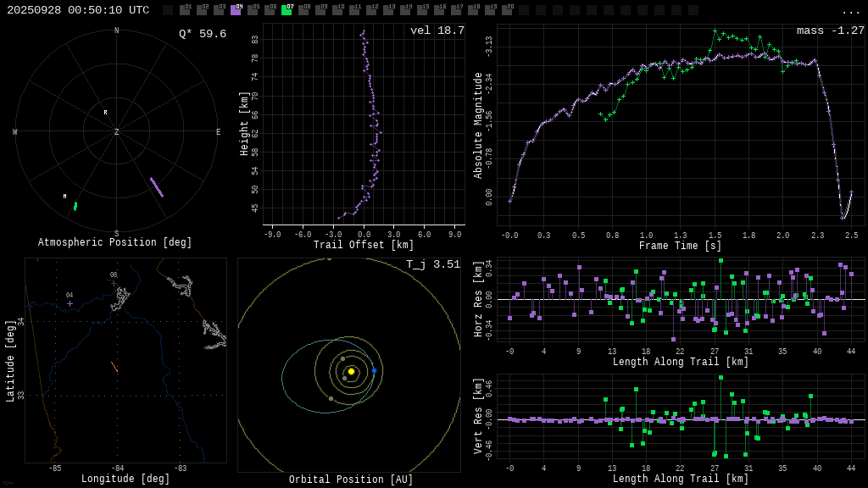
Task: Enable station 01 in the top bar
Action: 185,10
